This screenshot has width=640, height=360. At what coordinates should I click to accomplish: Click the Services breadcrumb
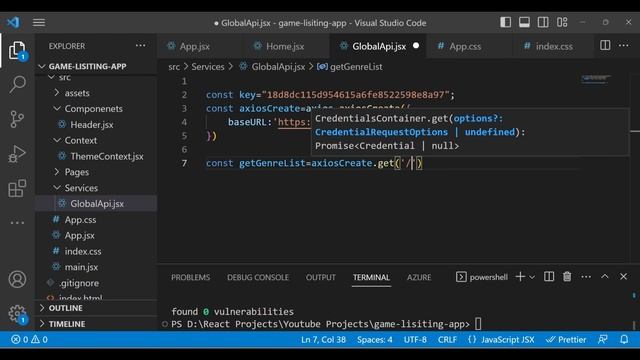click(x=208, y=67)
